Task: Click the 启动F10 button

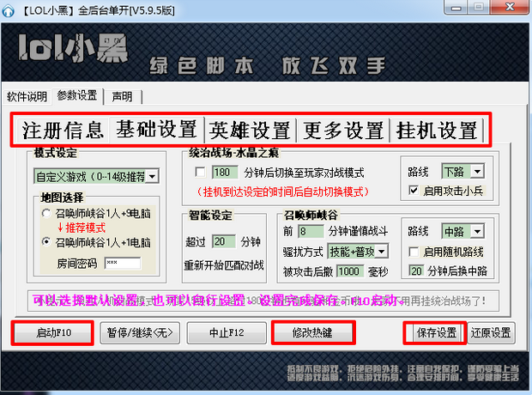Action: [x=53, y=333]
